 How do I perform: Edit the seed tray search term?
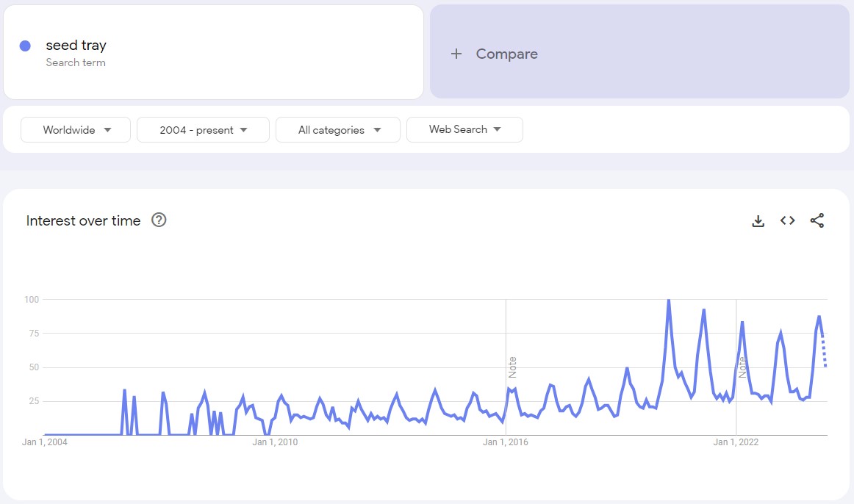pyautogui.click(x=76, y=46)
